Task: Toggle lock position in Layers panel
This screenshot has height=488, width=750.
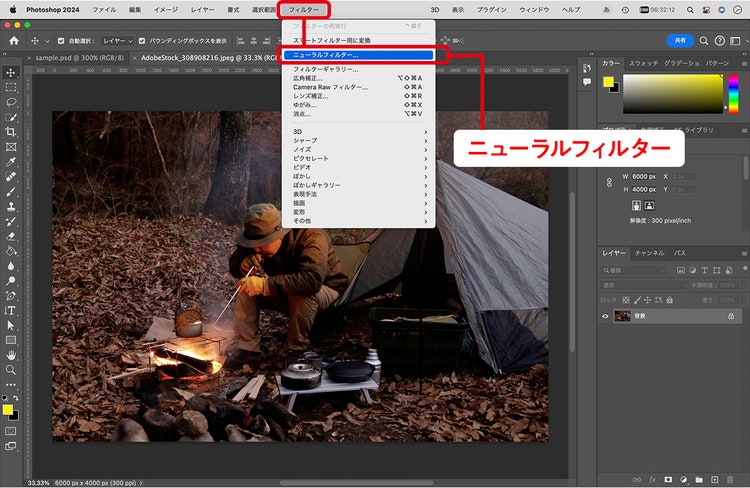Action: pyautogui.click(x=648, y=300)
